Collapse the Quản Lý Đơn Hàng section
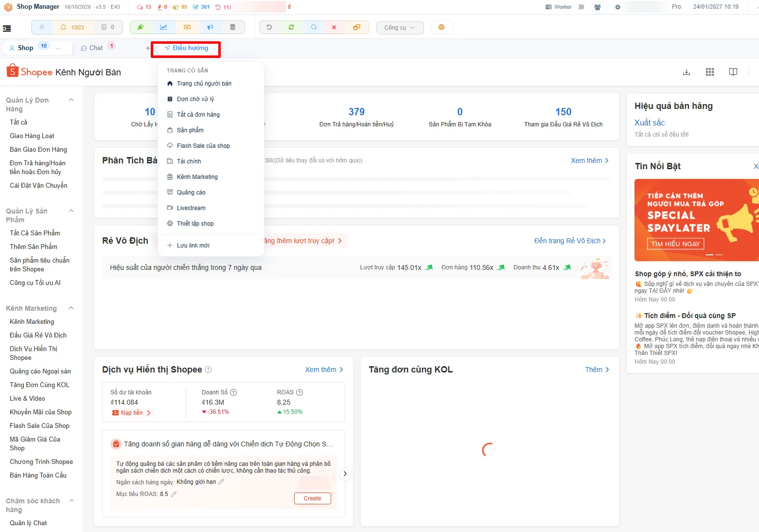 pyautogui.click(x=71, y=100)
